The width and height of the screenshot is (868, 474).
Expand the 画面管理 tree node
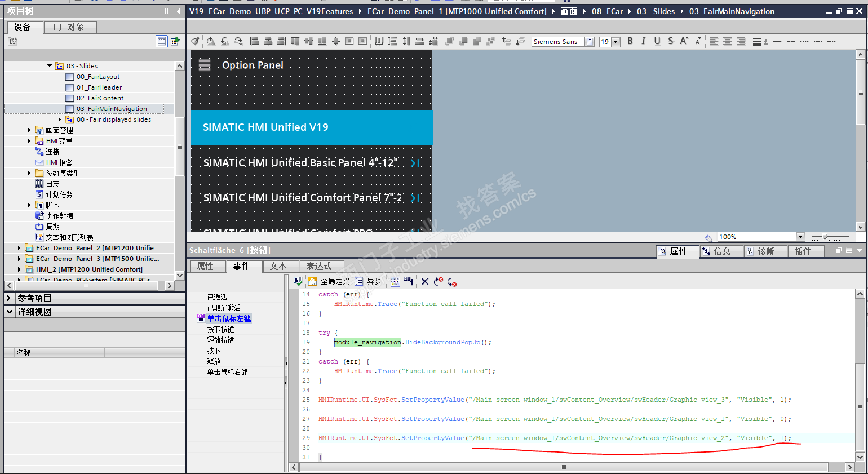pyautogui.click(x=29, y=130)
